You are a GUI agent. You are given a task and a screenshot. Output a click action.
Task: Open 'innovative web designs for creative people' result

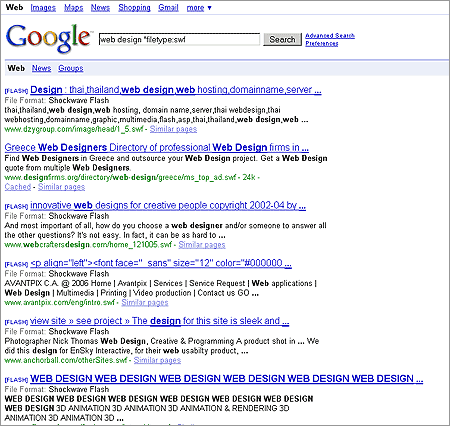(x=168, y=205)
